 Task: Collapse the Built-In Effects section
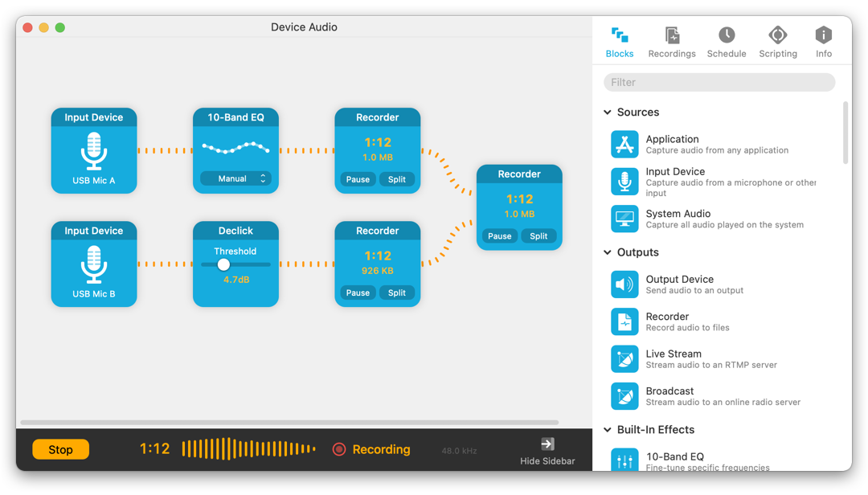608,430
